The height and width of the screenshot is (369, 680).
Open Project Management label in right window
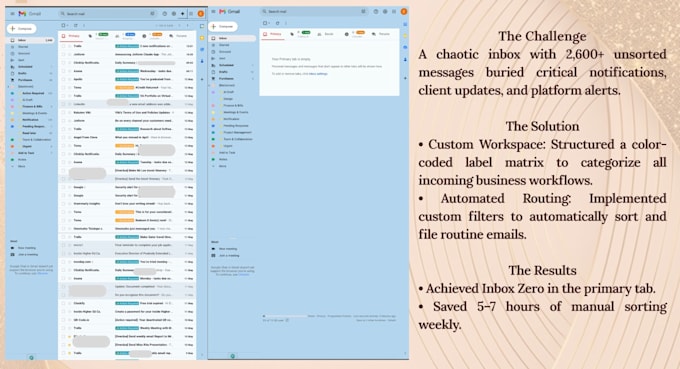[237, 132]
